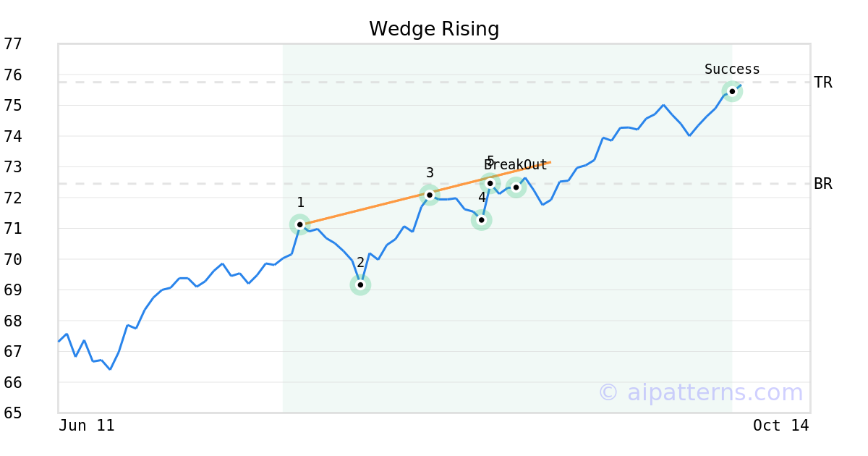The image size is (868, 456).
Task: Click the BreakOut point marker
Action: [516, 187]
